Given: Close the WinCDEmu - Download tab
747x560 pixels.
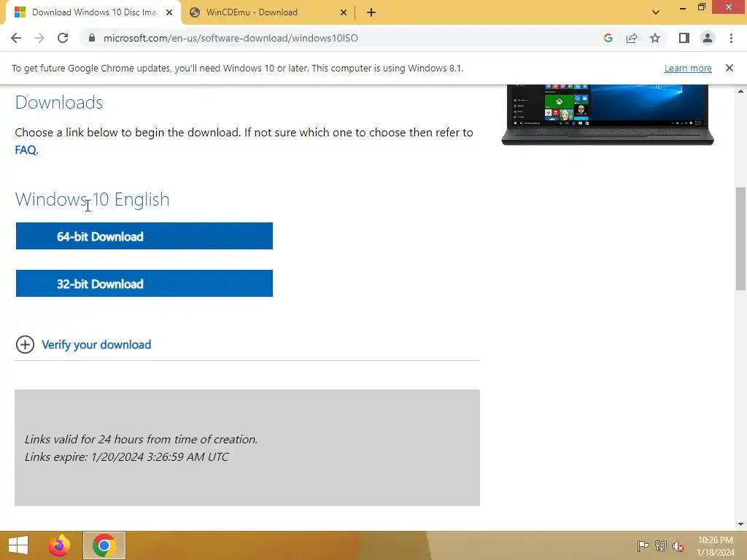Looking at the screenshot, I should [344, 12].
